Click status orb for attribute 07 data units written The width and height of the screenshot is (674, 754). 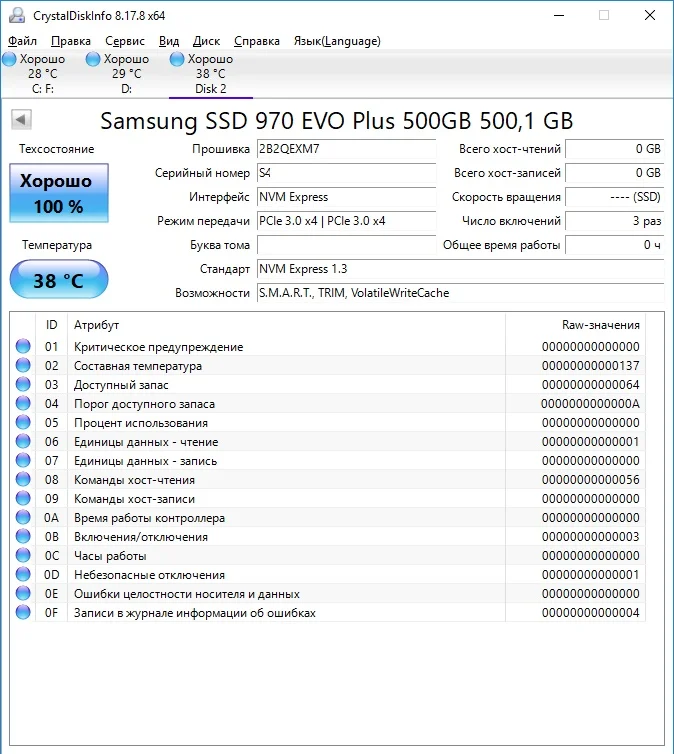click(23, 460)
